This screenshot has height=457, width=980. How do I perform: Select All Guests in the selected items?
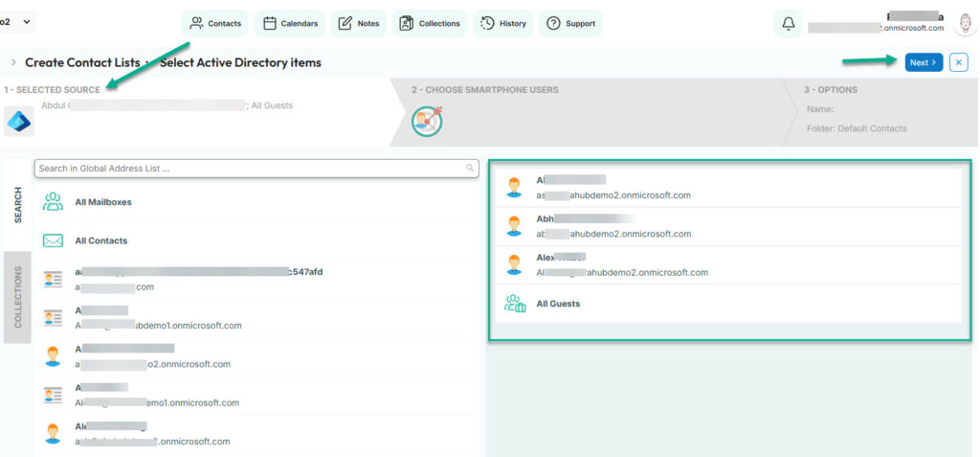coord(728,304)
